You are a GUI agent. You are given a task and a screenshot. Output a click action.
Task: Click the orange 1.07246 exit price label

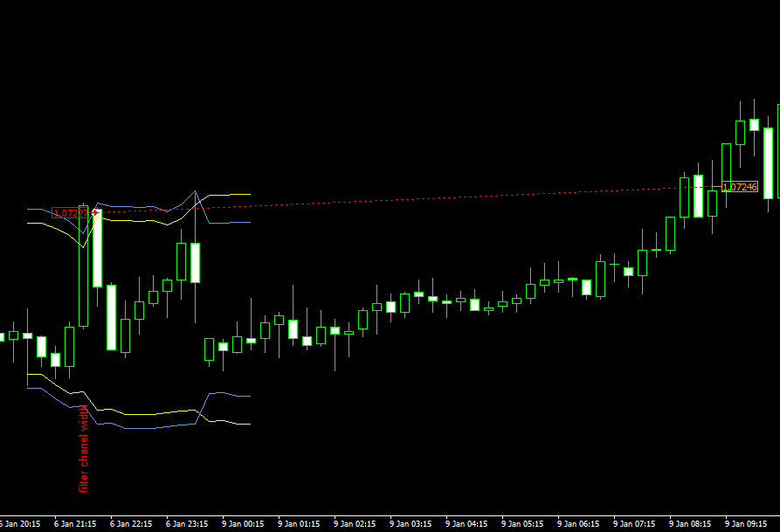740,187
